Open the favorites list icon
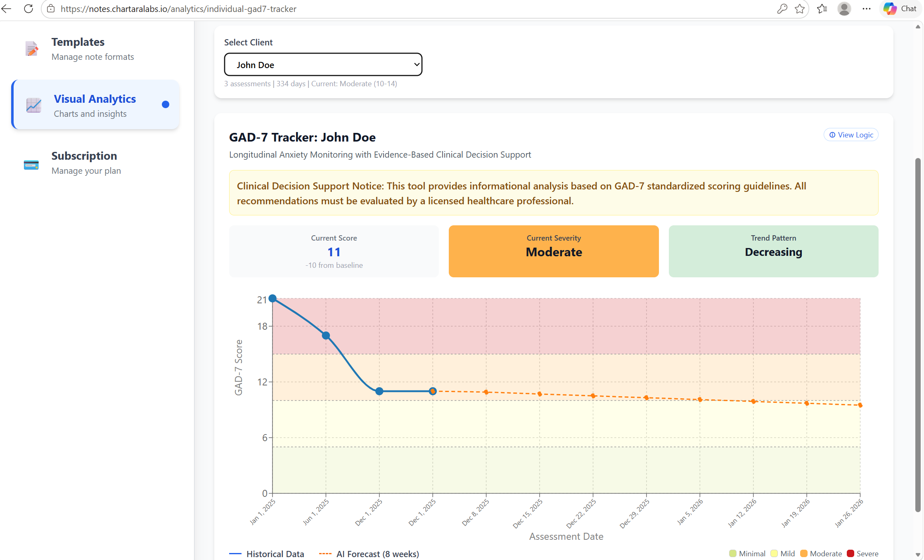This screenshot has width=924, height=560. [822, 9]
